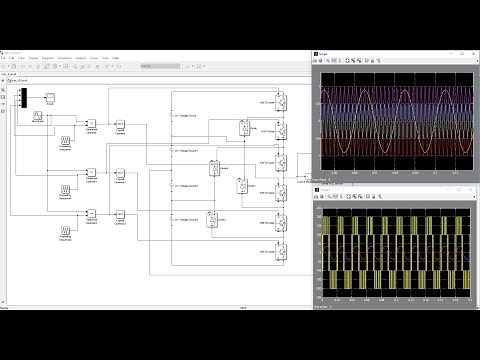Click Autoscale icon in Scope window
The image size is (480, 360).
coord(347,61)
